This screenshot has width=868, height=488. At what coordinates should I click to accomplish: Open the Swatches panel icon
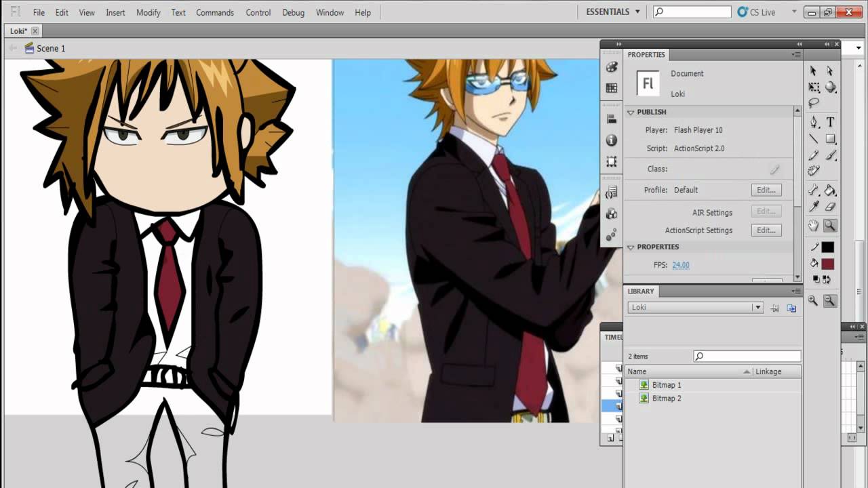pyautogui.click(x=612, y=88)
